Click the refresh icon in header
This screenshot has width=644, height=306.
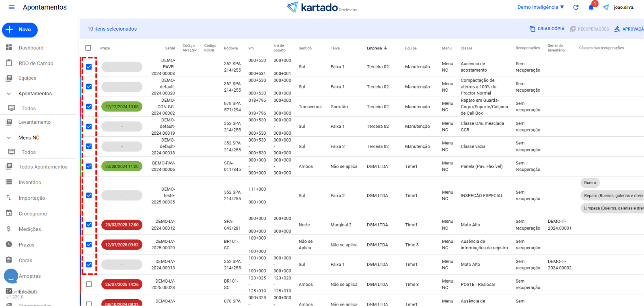[576, 7]
